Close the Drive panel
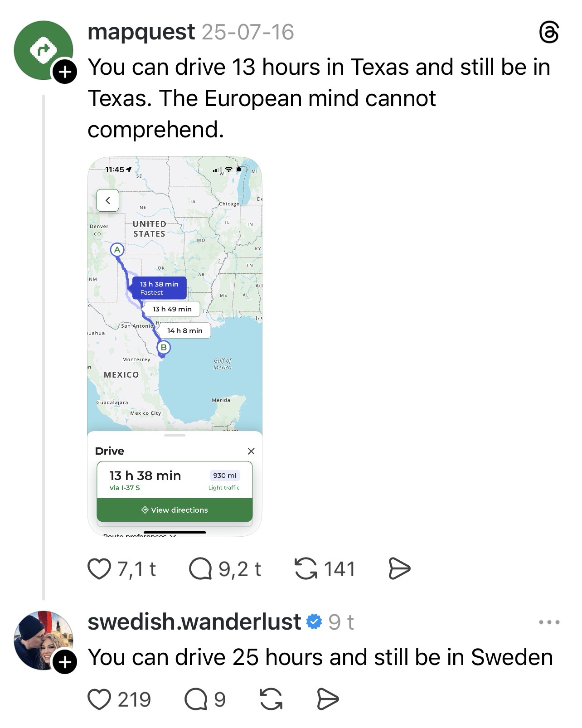The height and width of the screenshot is (728, 582). 251,451
